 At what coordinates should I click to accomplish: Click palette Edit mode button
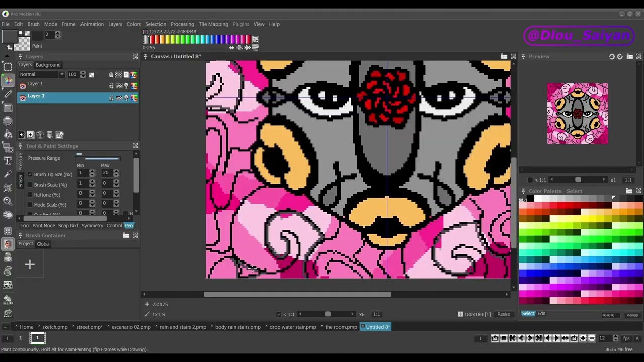pyautogui.click(x=541, y=313)
